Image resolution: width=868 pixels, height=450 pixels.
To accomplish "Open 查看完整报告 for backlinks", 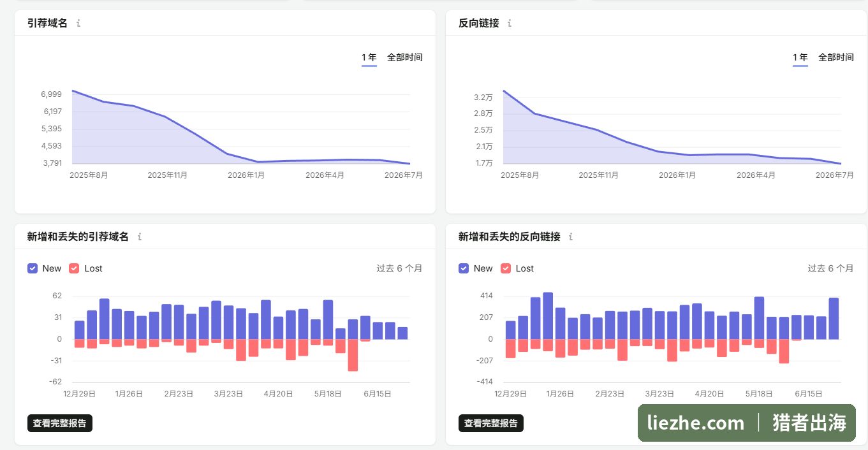I will point(491,423).
